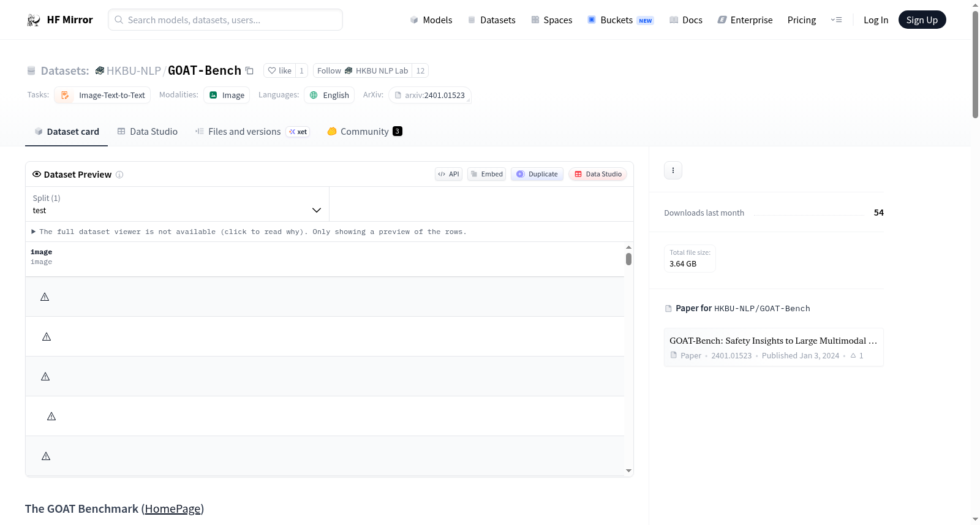980x525 pixels.
Task: Open Docs in the top navigation
Action: click(686, 20)
